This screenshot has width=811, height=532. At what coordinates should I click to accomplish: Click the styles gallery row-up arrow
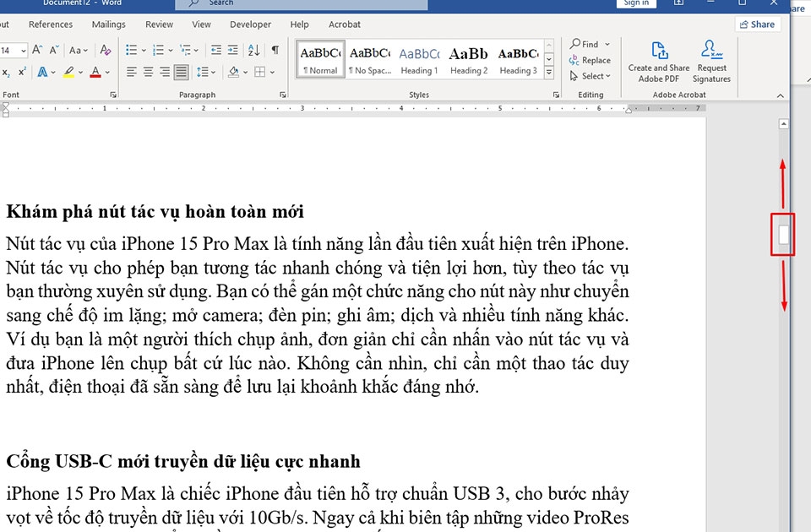(x=549, y=46)
